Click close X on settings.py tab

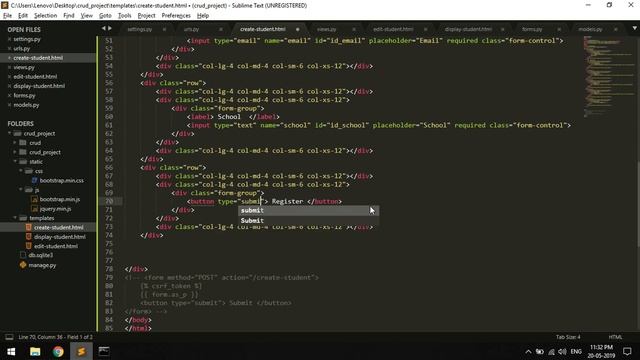[164, 29]
